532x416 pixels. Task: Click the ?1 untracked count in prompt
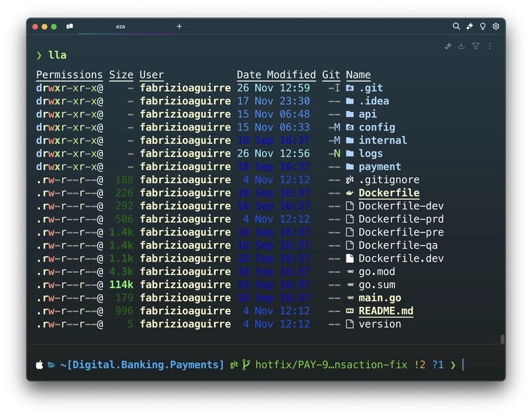pyautogui.click(x=438, y=365)
